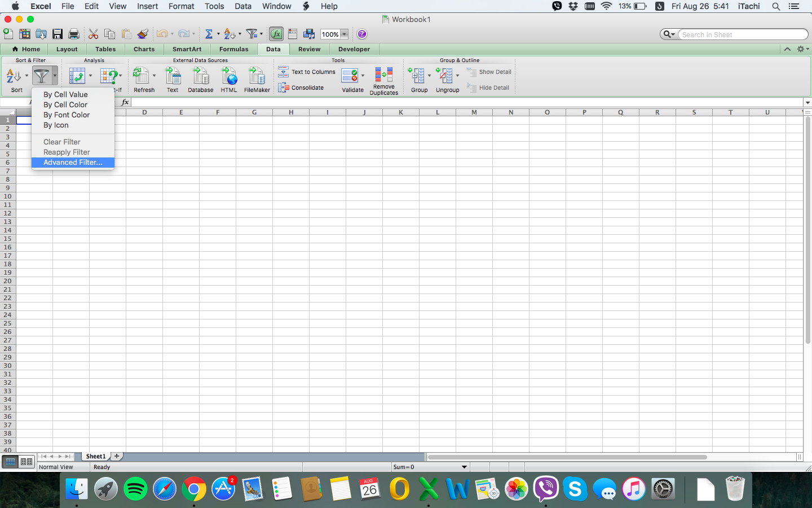
Task: Open the template gallery icon
Action: point(24,34)
